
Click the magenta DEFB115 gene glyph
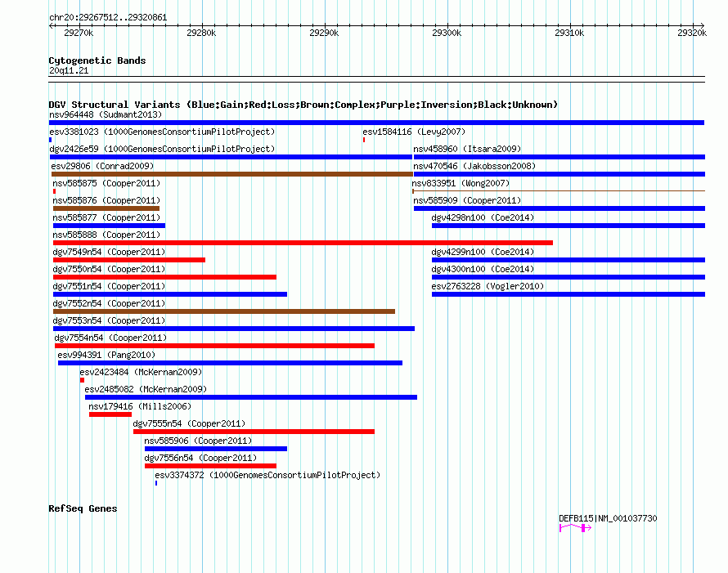click(575, 528)
